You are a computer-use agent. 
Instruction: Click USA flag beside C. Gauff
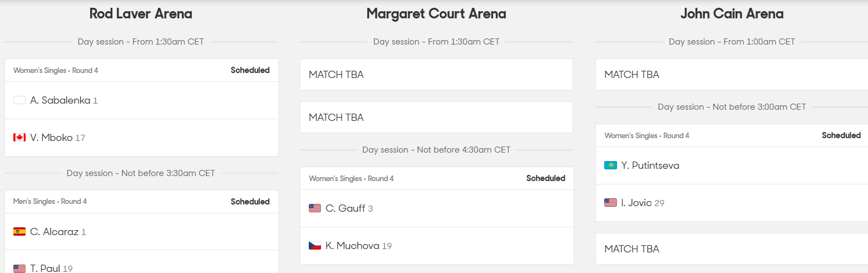(x=315, y=208)
